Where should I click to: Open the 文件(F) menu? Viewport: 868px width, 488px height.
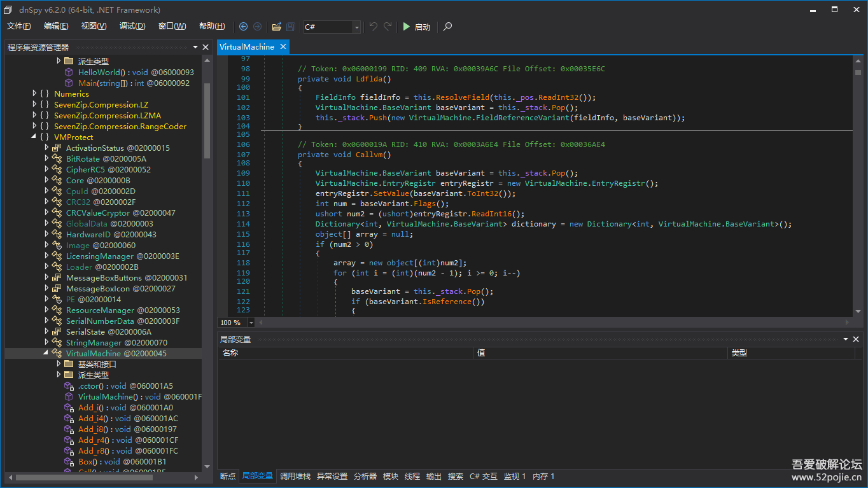[19, 26]
